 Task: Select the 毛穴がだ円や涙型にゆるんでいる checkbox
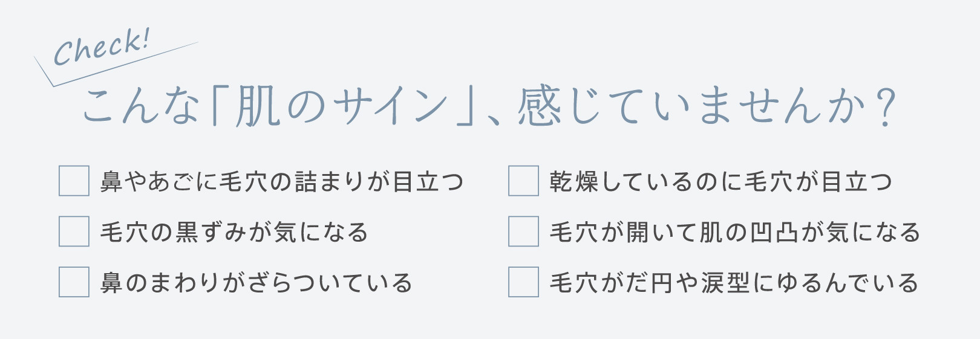coord(523,282)
